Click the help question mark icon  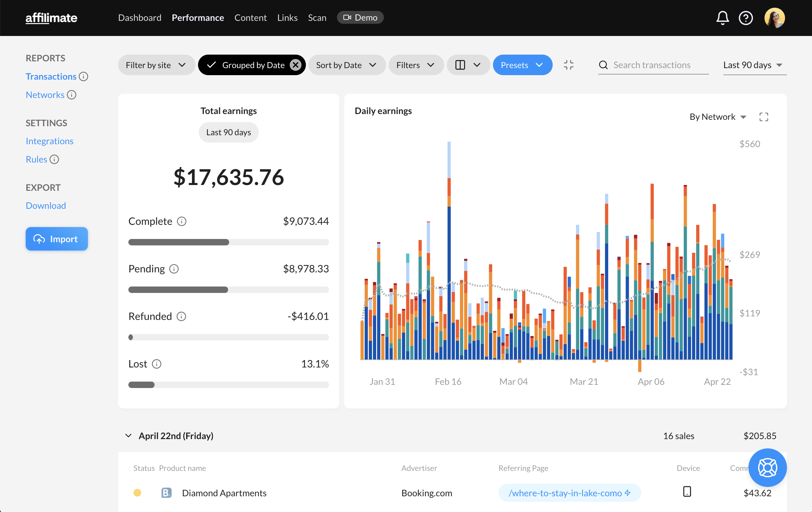(x=746, y=17)
